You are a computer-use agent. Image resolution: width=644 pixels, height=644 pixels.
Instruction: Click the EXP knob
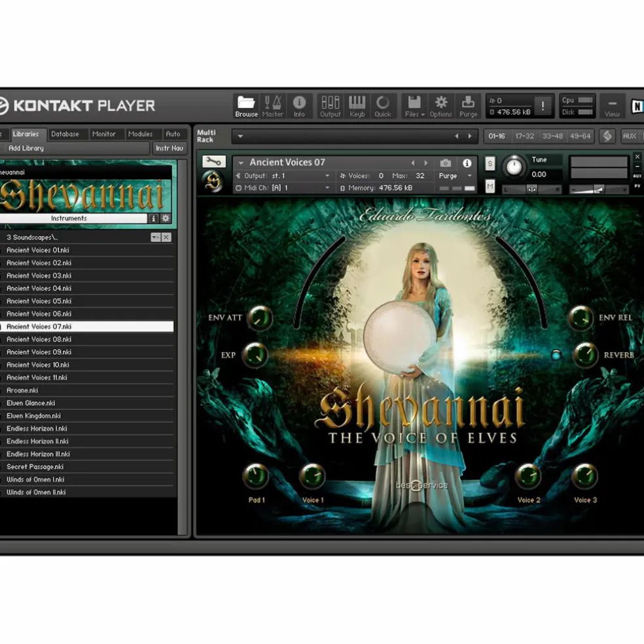click(255, 355)
